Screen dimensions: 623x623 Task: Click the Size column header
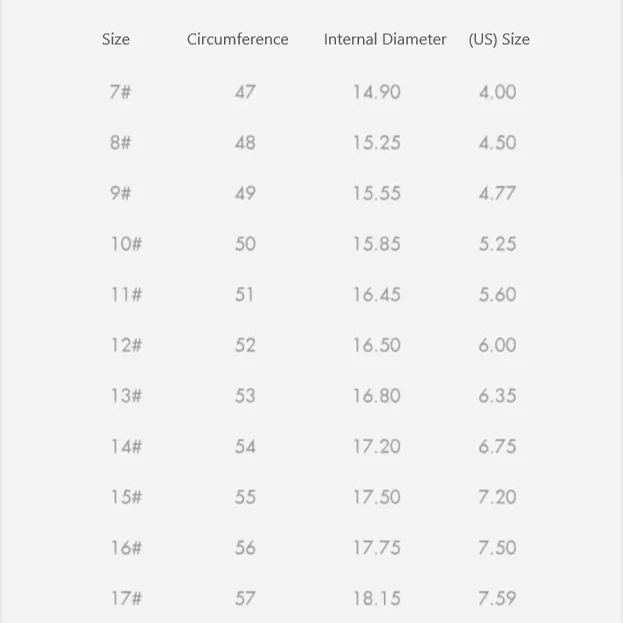pos(116,40)
